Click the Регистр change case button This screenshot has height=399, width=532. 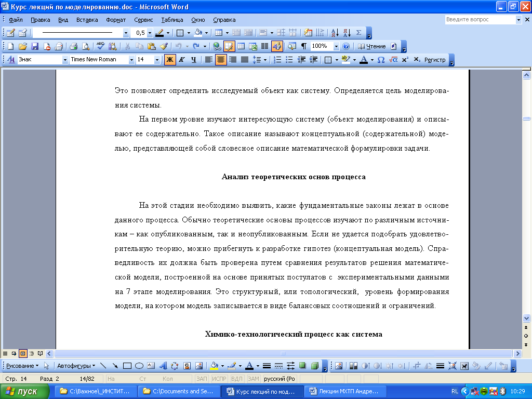click(435, 60)
